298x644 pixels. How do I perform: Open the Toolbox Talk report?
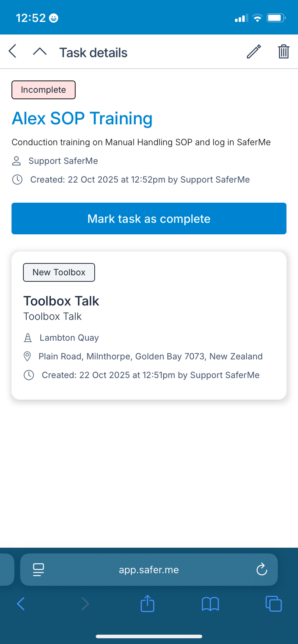(61, 300)
